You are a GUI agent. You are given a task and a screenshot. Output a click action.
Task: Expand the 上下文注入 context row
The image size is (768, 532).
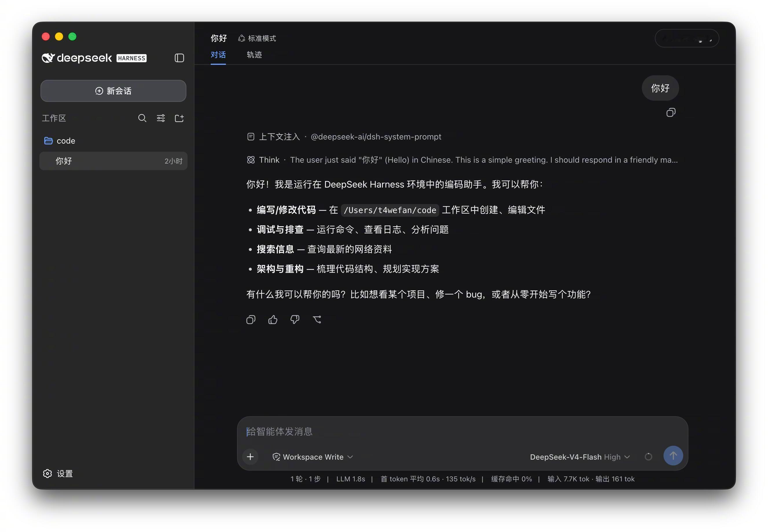tap(344, 137)
